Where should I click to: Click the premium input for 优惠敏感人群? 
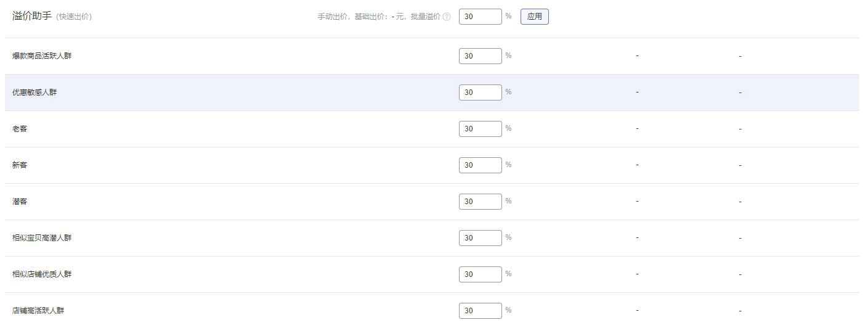[x=480, y=92]
